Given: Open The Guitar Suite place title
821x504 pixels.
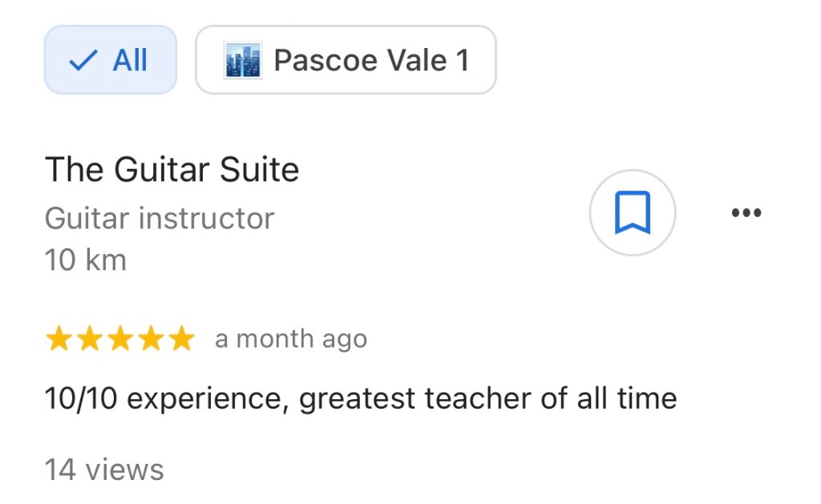Looking at the screenshot, I should click(172, 170).
